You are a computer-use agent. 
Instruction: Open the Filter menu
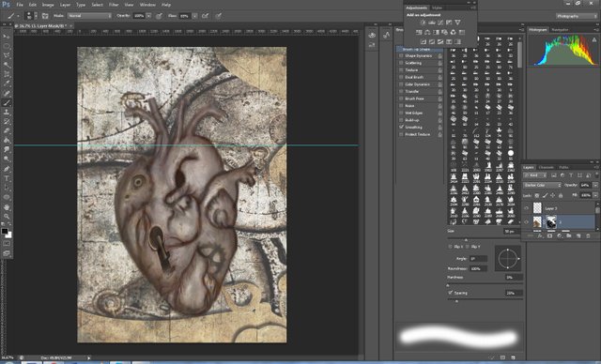pyautogui.click(x=114, y=5)
